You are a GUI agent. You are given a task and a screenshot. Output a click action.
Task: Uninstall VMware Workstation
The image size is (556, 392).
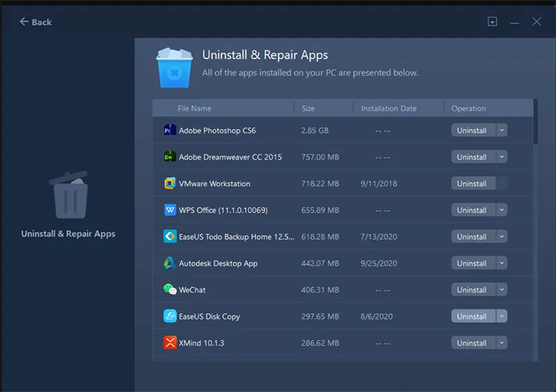(x=473, y=183)
